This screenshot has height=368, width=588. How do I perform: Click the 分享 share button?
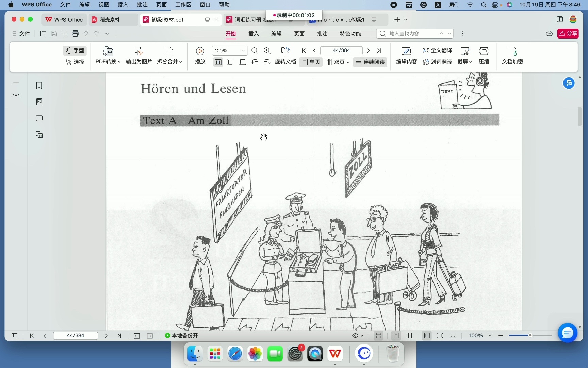tap(568, 33)
